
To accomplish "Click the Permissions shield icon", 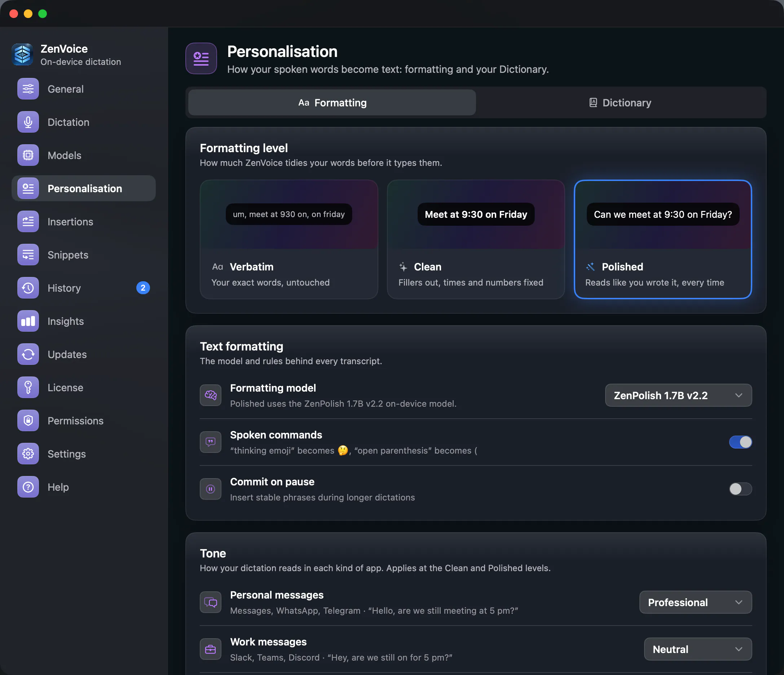I will 28,421.
